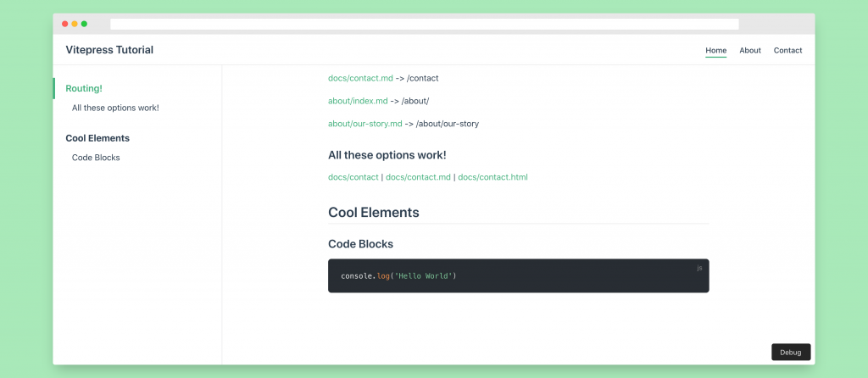Focus the browser address bar
This screenshot has width=868, height=378.
(x=424, y=24)
